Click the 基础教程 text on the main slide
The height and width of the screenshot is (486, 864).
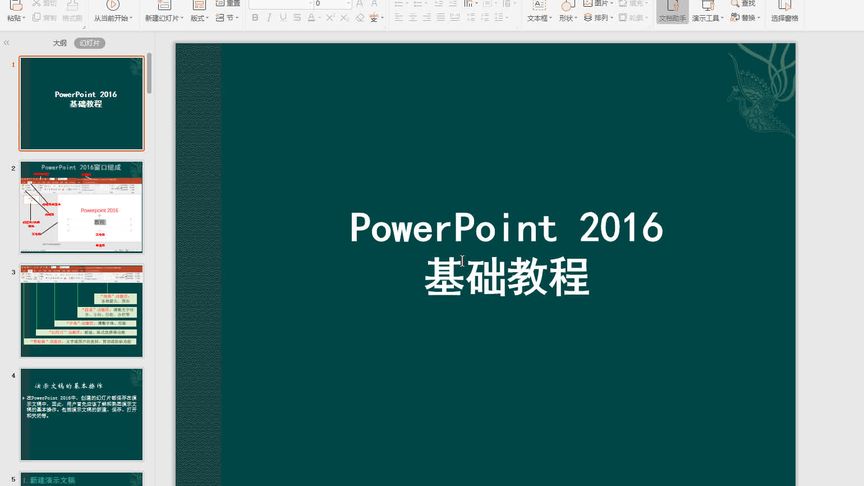(x=507, y=277)
